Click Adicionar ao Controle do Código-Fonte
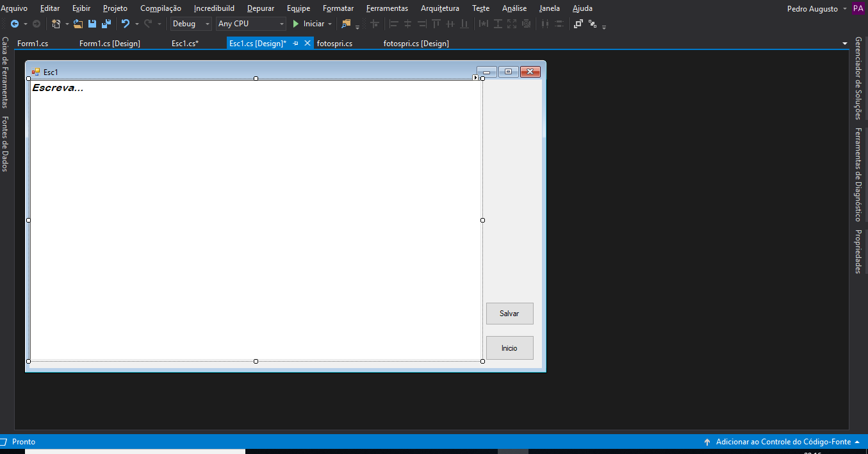The image size is (868, 454). (783, 442)
